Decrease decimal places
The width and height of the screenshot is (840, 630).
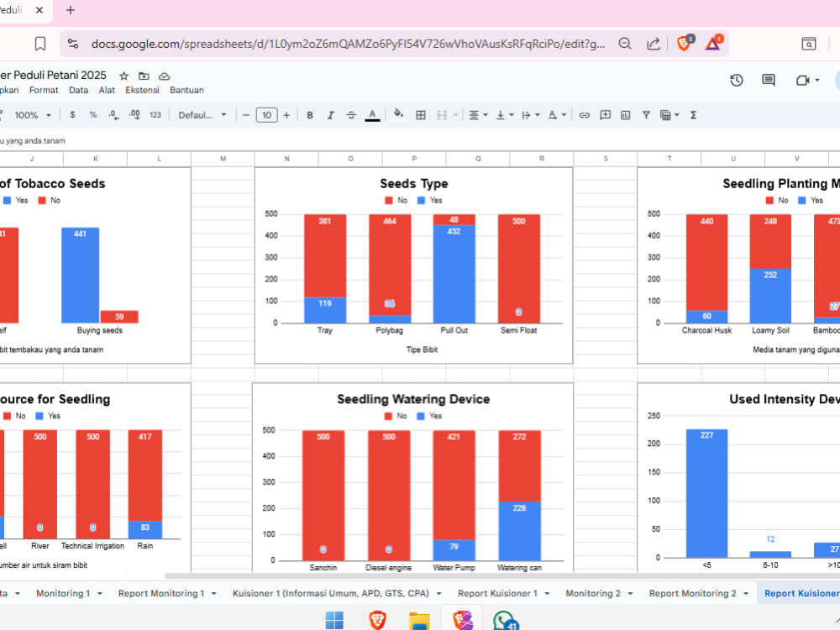point(113,115)
